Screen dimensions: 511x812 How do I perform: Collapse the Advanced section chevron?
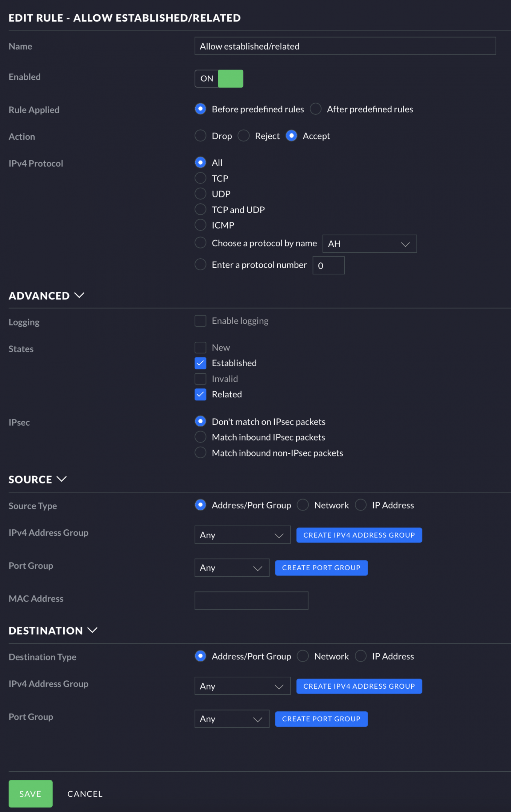[79, 295]
